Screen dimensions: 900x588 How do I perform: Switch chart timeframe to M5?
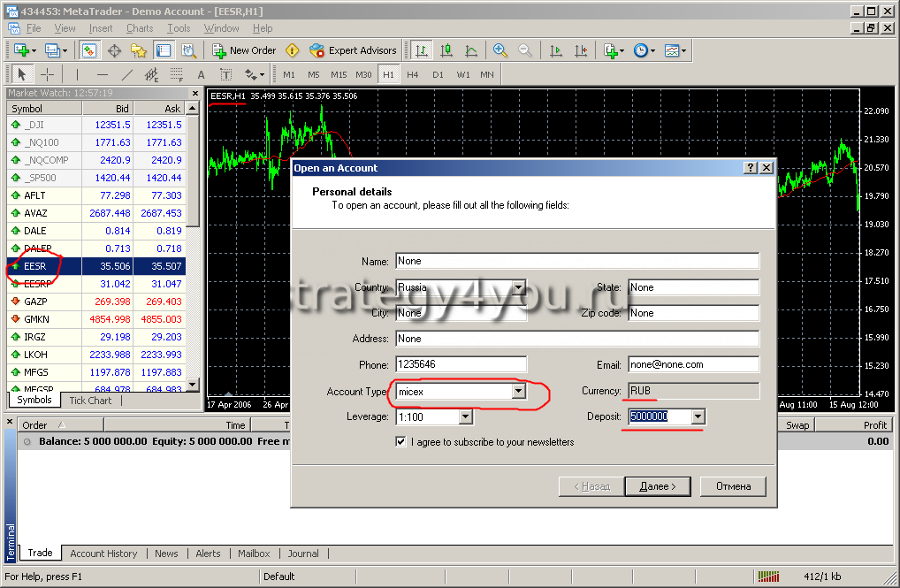tap(313, 74)
